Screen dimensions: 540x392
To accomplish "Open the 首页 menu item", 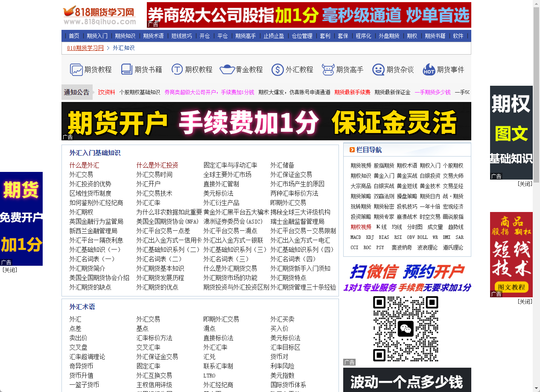I will [x=73, y=36].
